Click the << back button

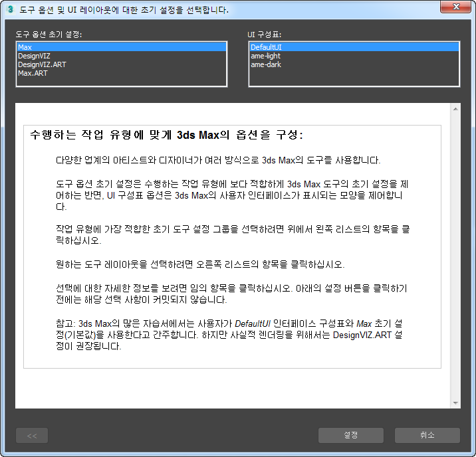pyautogui.click(x=32, y=436)
